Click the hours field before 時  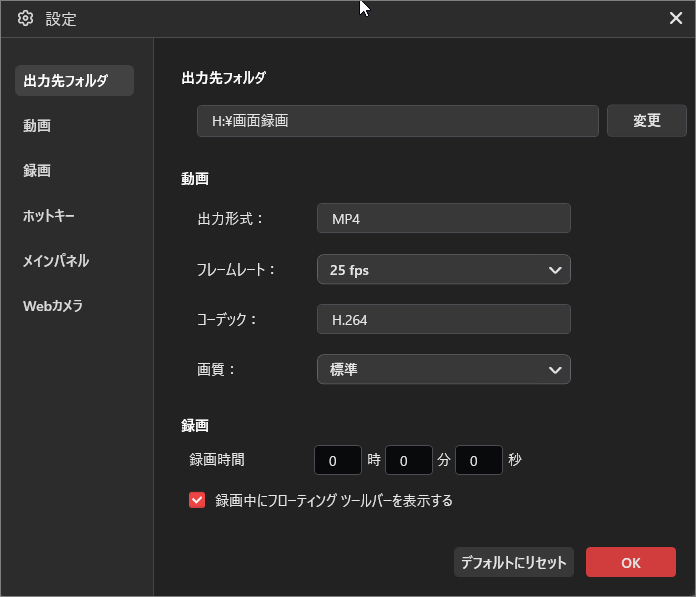coord(338,460)
